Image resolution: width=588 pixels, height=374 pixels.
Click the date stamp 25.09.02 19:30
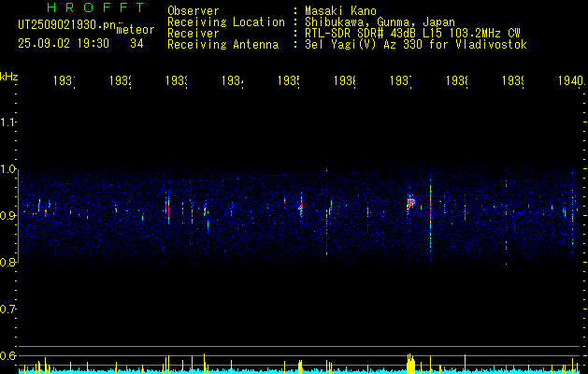click(64, 44)
